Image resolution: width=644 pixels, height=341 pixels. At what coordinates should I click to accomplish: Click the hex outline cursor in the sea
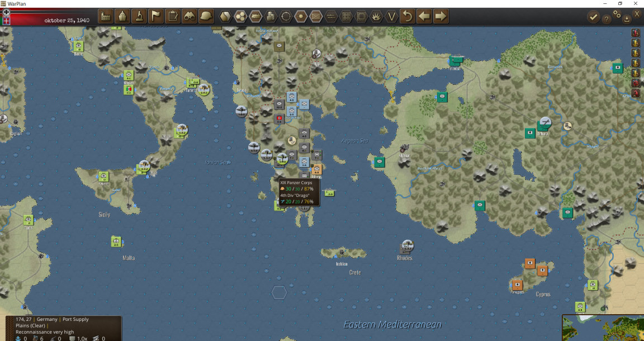click(x=280, y=292)
